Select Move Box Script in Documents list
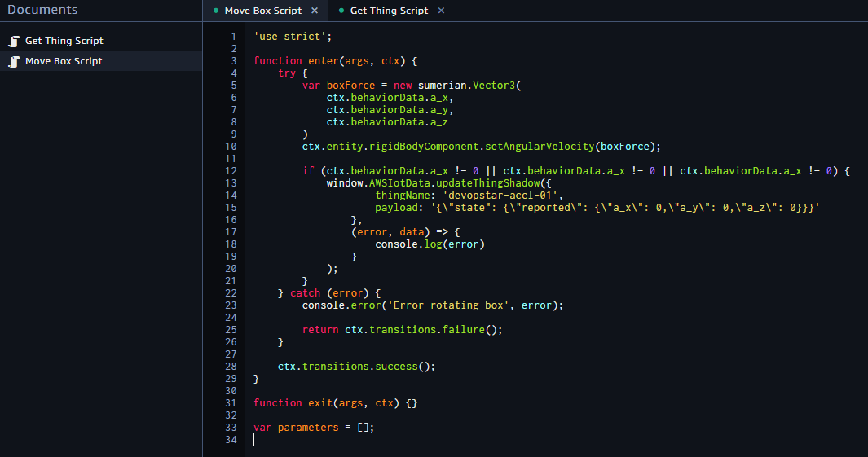868x457 pixels. (64, 61)
